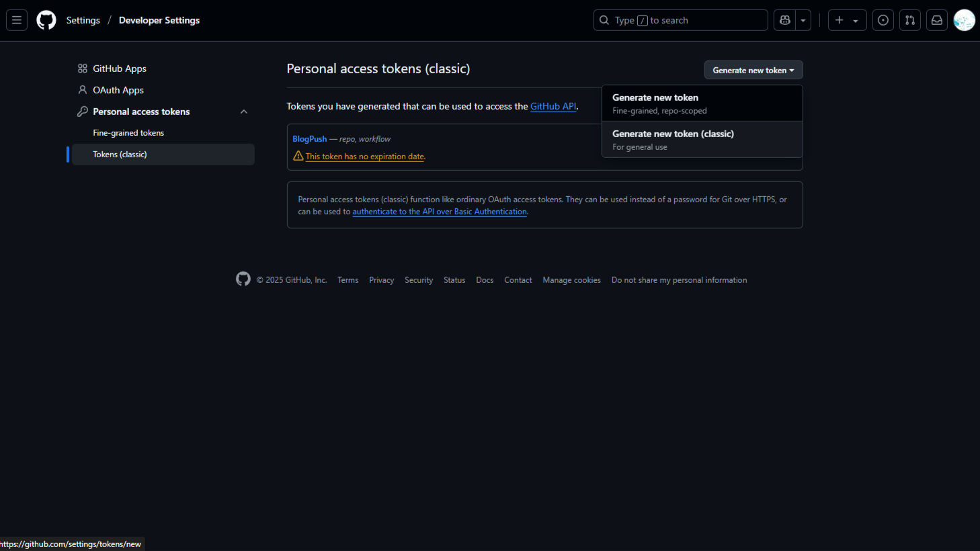The height and width of the screenshot is (551, 980).
Task: Focus the 'Type / to search' field
Action: (681, 20)
